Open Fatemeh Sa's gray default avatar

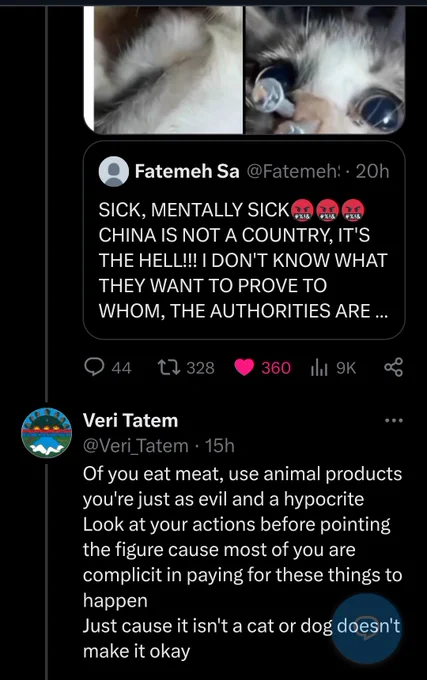(x=114, y=172)
